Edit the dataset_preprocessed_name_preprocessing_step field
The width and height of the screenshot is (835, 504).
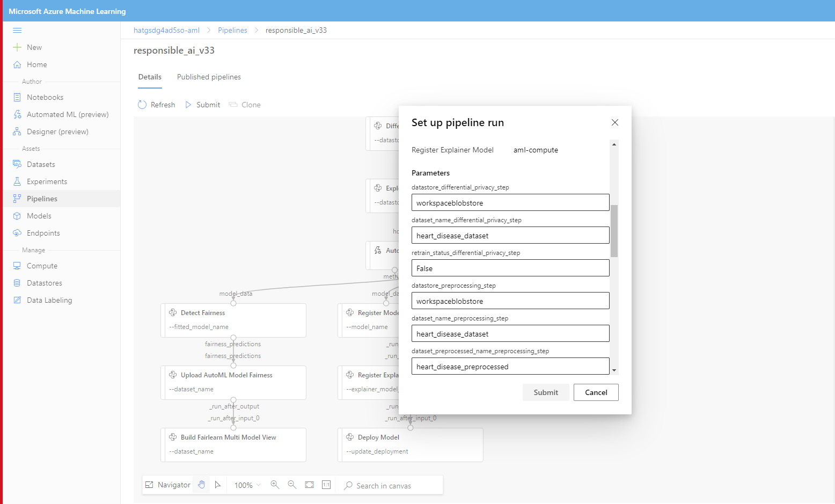coord(510,366)
